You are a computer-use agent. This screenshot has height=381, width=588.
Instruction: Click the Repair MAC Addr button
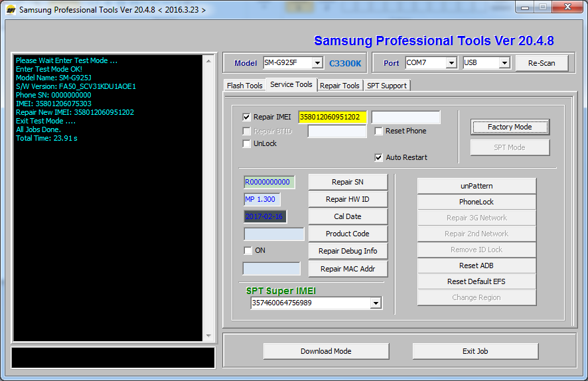pos(348,269)
